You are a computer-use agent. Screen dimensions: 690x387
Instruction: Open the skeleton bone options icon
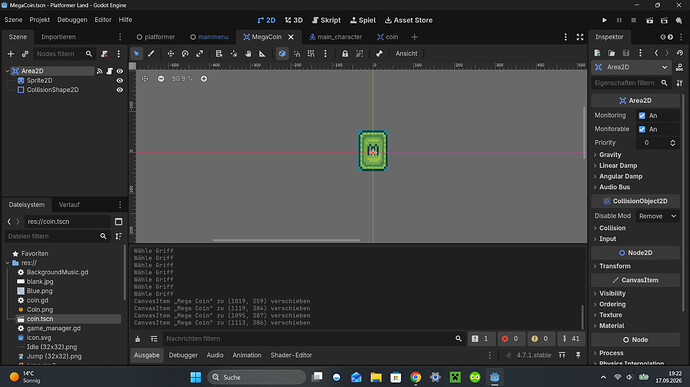(379, 54)
